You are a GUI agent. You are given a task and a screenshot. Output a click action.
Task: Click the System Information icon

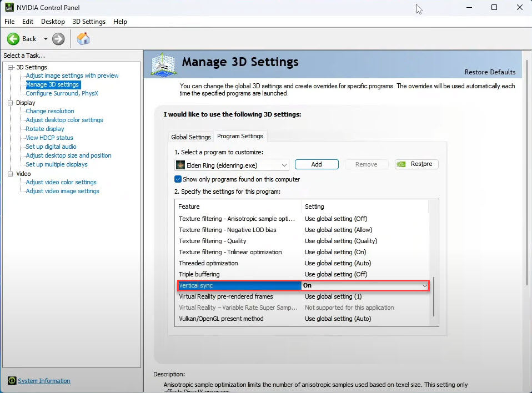point(12,381)
